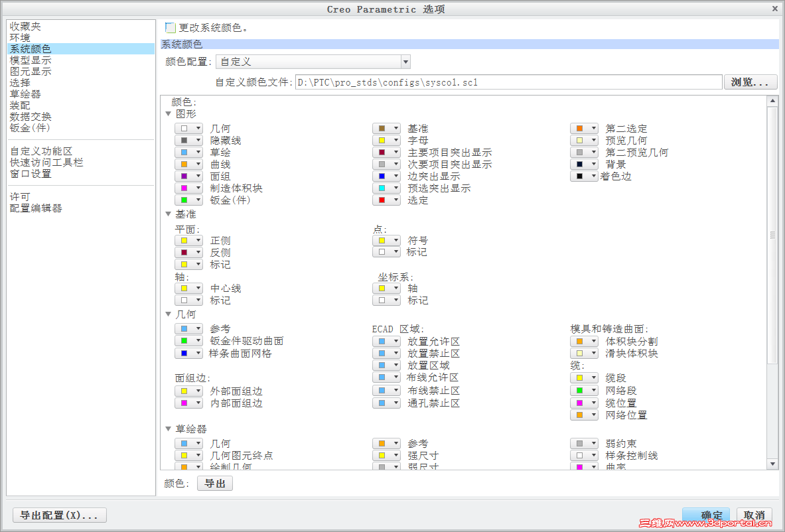This screenshot has width=785, height=532.
Task: Change the 次要项目突出显示 color swatch
Action: (x=386, y=164)
